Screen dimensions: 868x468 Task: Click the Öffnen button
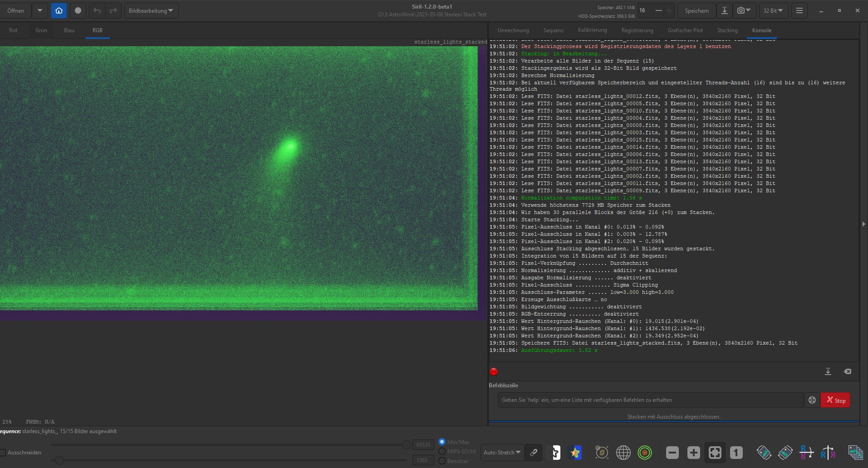16,10
